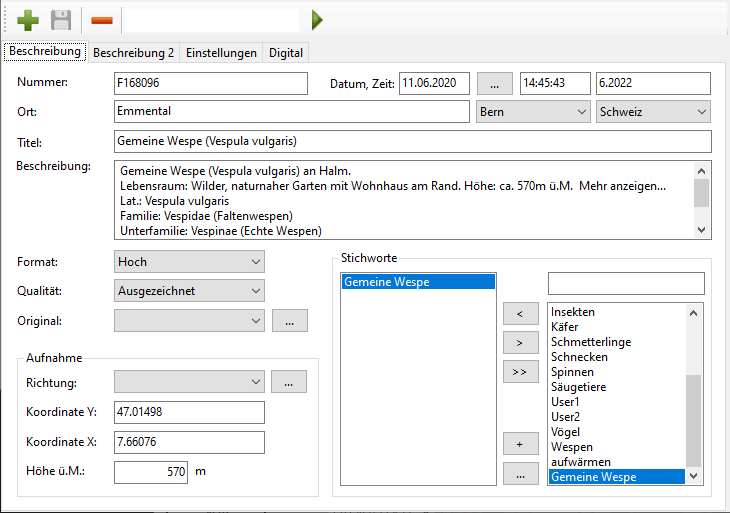Click the Koordinate Y input field

(189, 412)
